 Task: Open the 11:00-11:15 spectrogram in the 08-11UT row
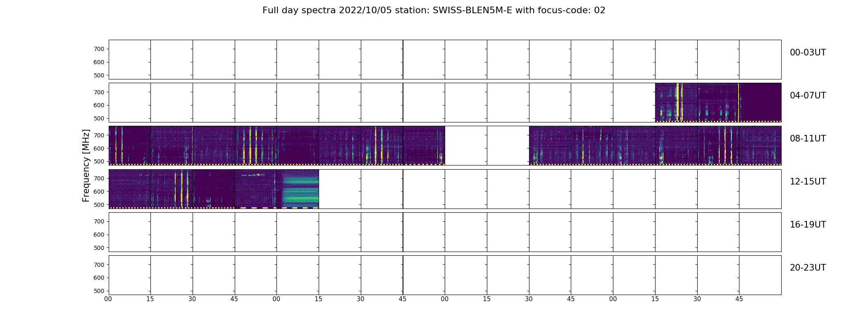(634, 146)
